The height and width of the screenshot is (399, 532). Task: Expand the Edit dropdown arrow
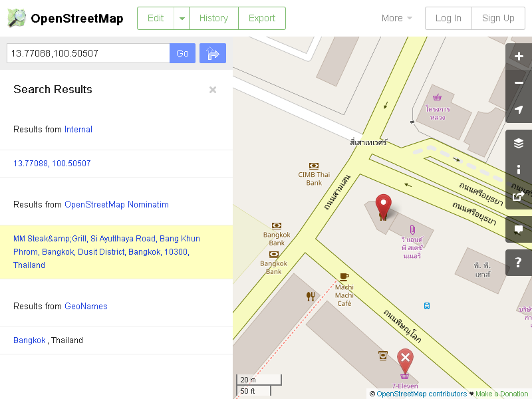(x=182, y=19)
